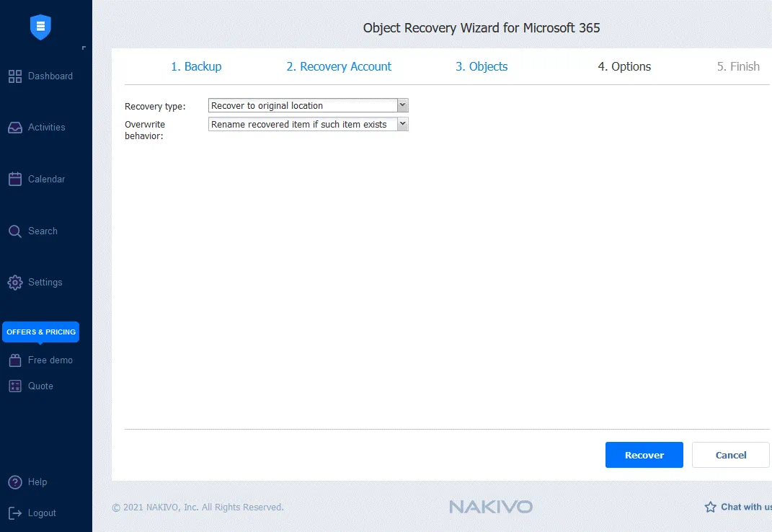Click the Offers & Pricing badge

click(41, 332)
